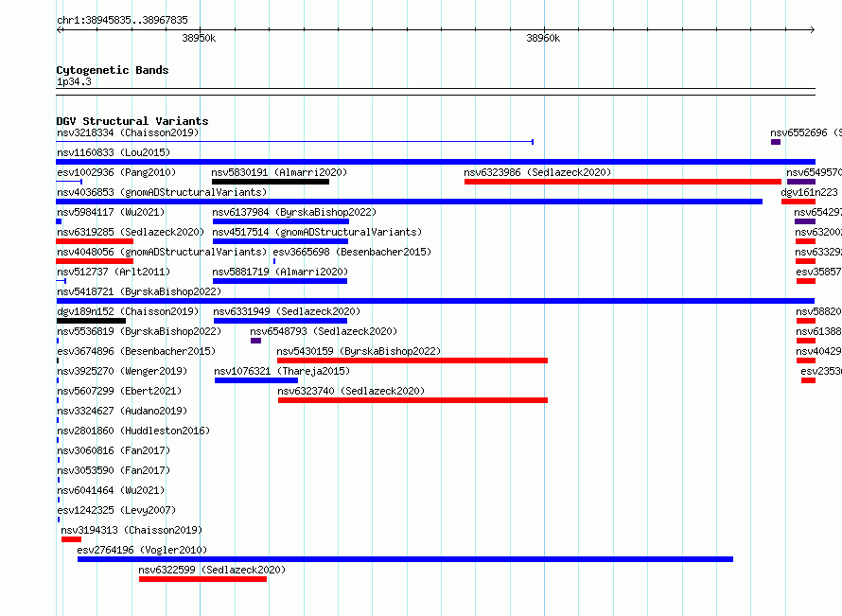
Task: Select the dgv161n223 variant label
Action: [x=809, y=192]
